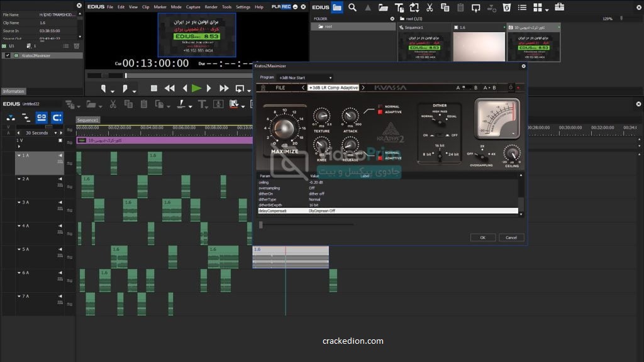The width and height of the screenshot is (644, 362).
Task: Open the bin Tools briefcase icon
Action: click(x=559, y=7)
